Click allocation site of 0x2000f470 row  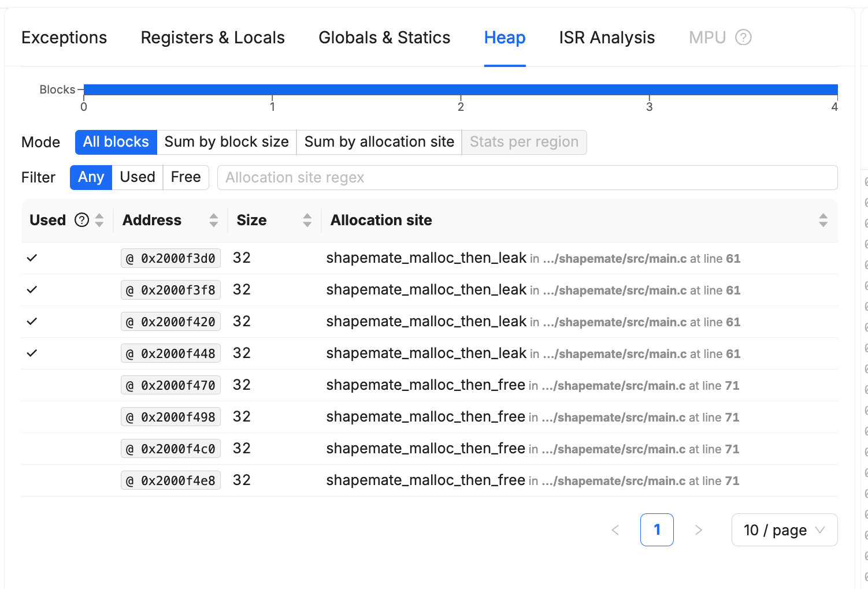[532, 385]
